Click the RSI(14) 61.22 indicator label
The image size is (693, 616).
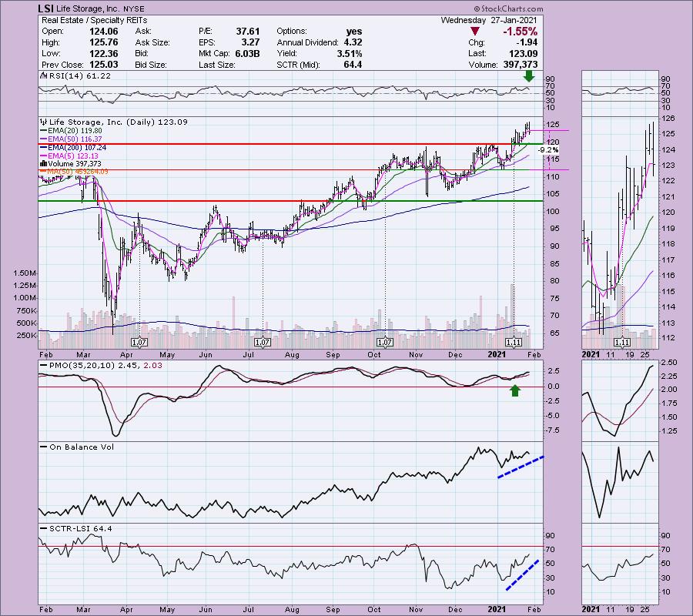[x=79, y=76]
